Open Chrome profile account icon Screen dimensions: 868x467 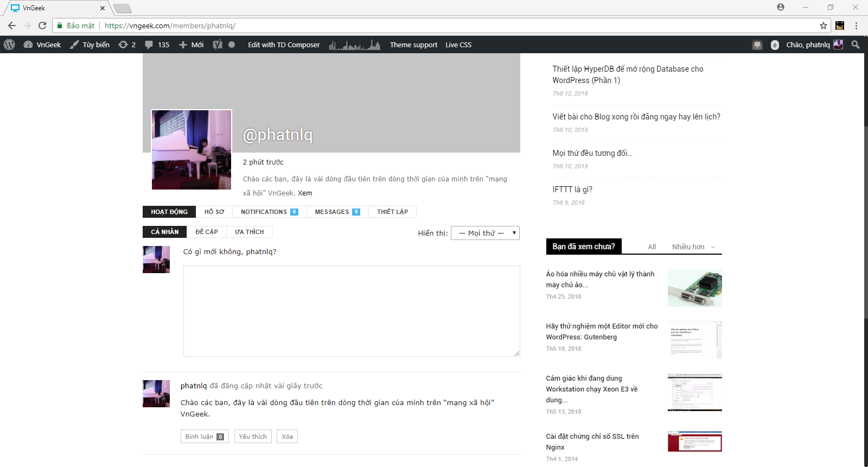[x=781, y=7]
